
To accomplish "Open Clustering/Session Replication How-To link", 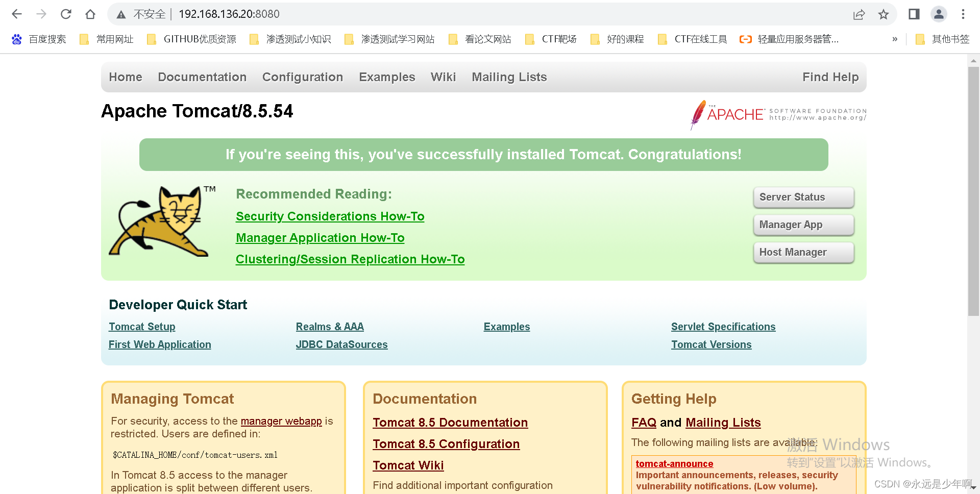I will click(x=350, y=259).
